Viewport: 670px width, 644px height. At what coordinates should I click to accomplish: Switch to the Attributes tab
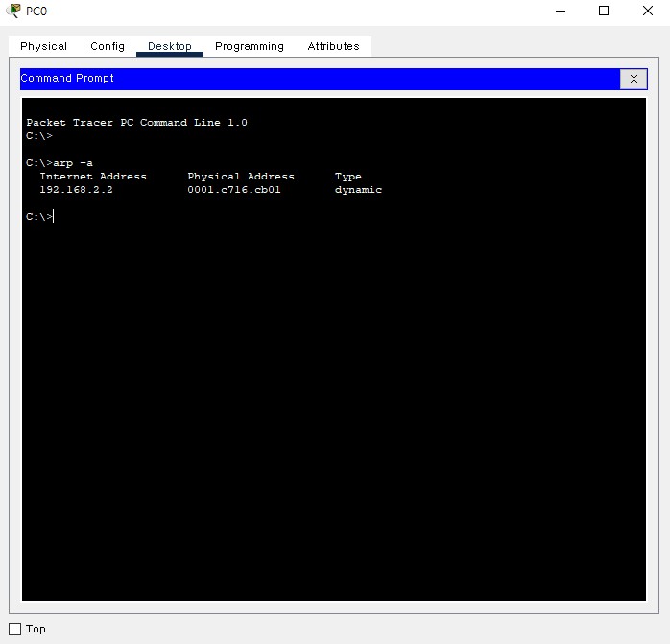tap(333, 46)
